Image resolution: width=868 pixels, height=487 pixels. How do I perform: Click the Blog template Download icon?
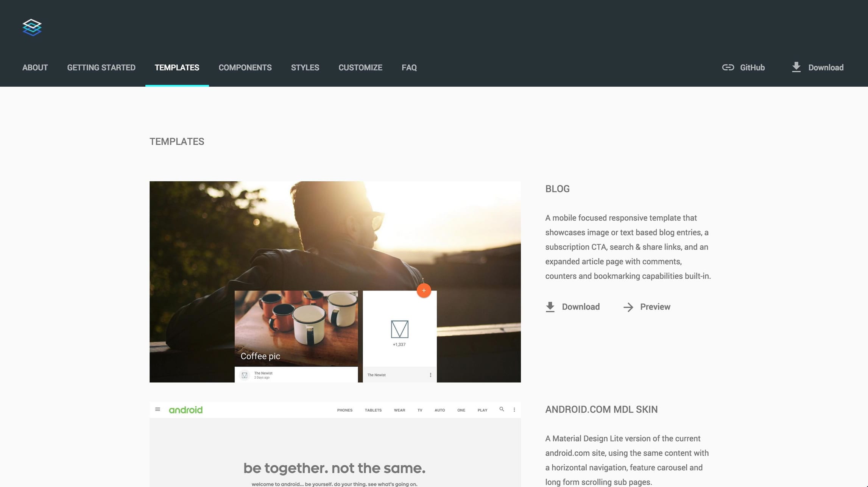click(x=550, y=306)
